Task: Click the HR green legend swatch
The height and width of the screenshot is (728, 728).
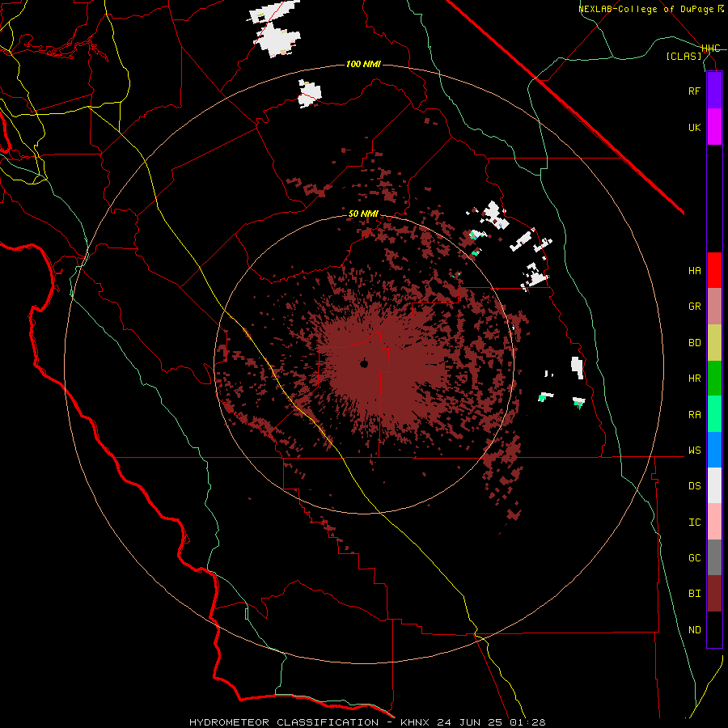Action: point(714,379)
